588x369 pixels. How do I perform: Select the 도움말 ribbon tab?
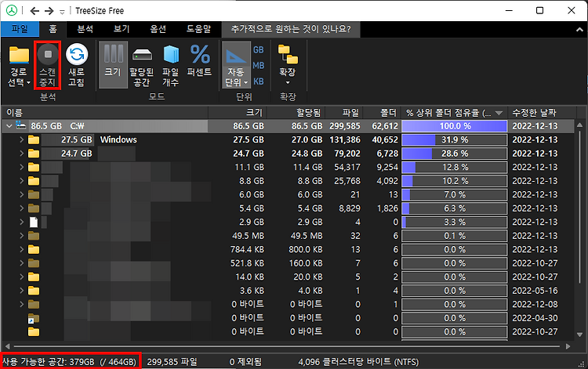(199, 29)
